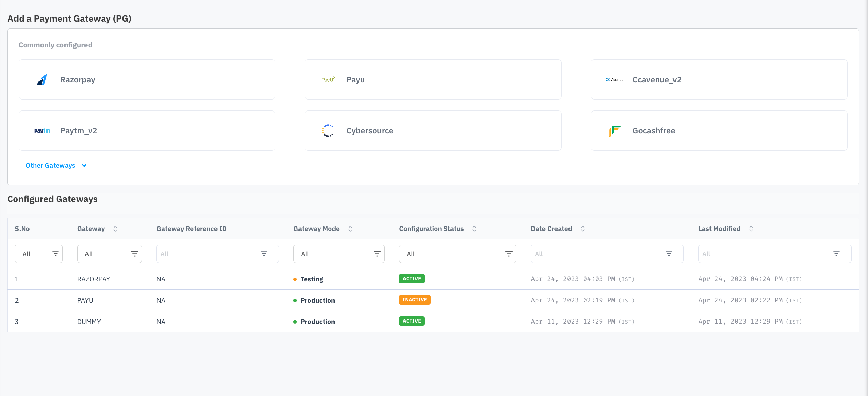868x396 pixels.
Task: Open Configuration Status filter dropdown
Action: 457,254
